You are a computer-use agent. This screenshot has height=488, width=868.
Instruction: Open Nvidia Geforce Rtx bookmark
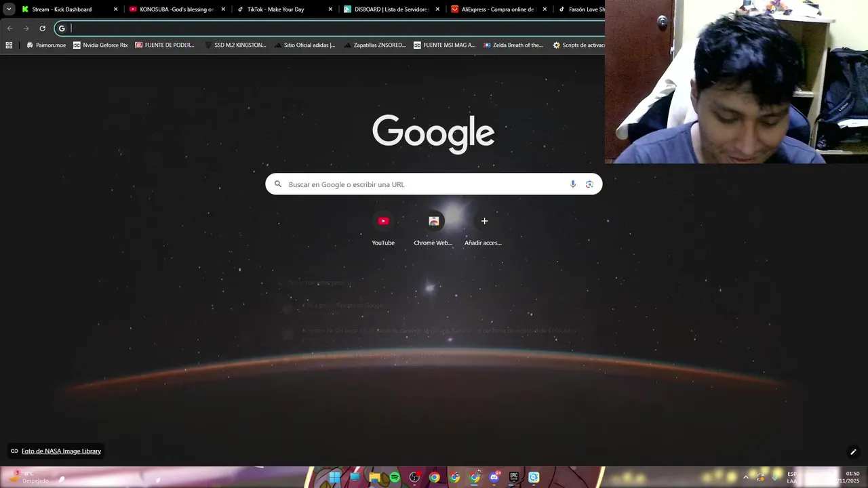coord(100,45)
